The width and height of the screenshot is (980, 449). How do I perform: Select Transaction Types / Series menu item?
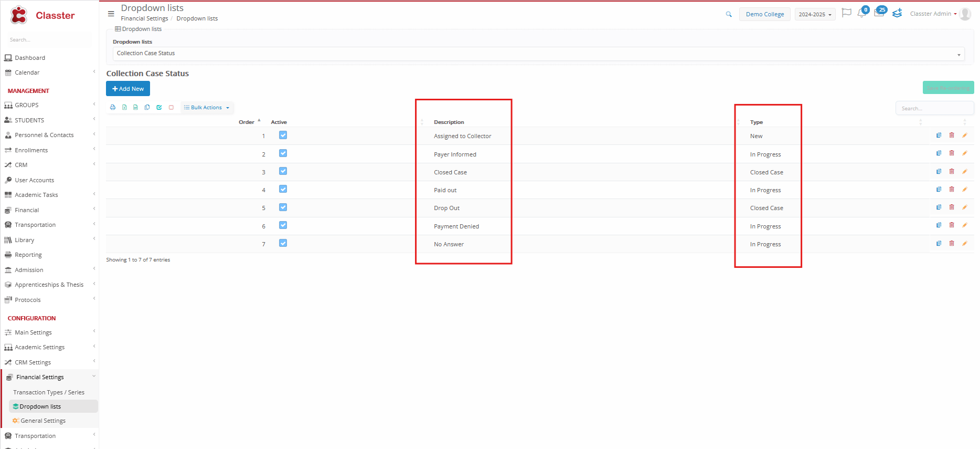click(x=49, y=392)
